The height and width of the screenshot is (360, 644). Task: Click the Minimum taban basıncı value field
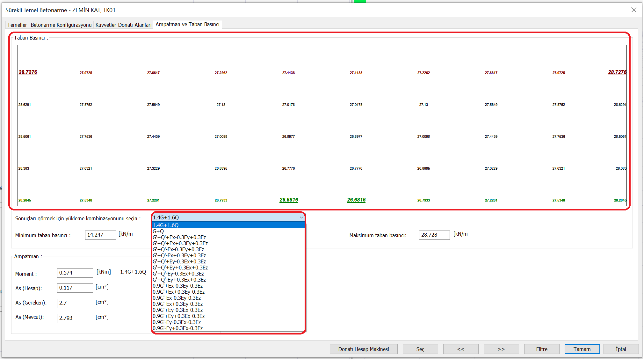tap(100, 235)
